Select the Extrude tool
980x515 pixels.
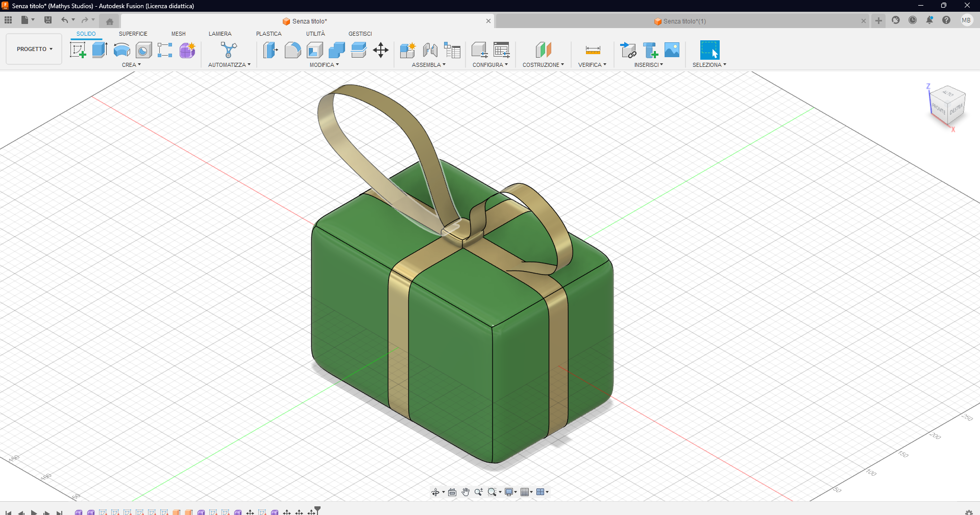pyautogui.click(x=100, y=50)
